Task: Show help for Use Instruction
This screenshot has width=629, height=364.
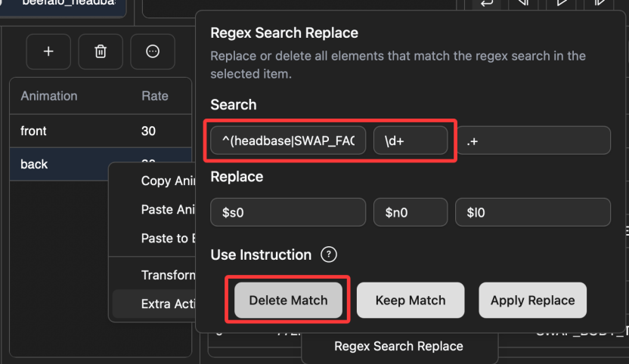Action: [x=328, y=254]
